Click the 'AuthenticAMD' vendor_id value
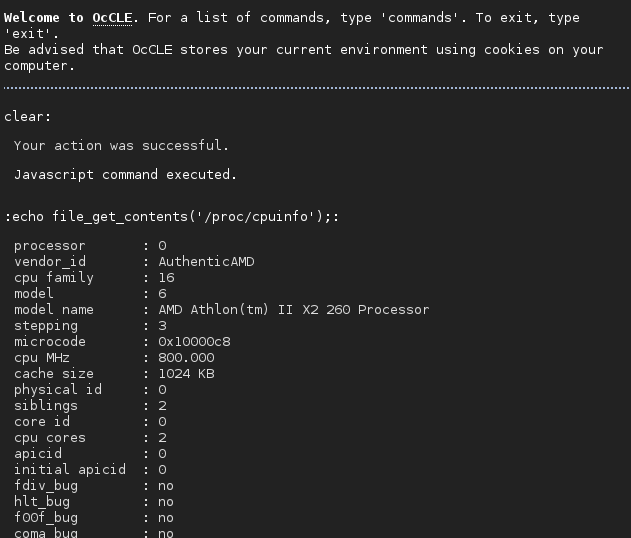Screen dimensions: 631x538 206,262
